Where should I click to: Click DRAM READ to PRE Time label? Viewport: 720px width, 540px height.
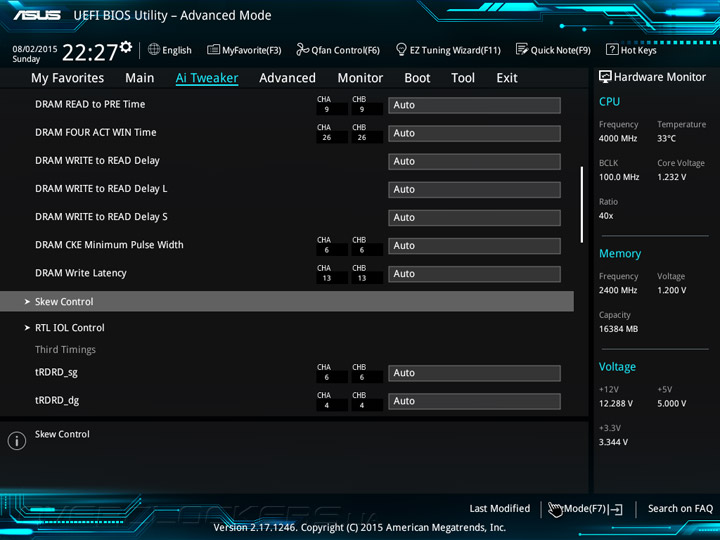[x=90, y=104]
